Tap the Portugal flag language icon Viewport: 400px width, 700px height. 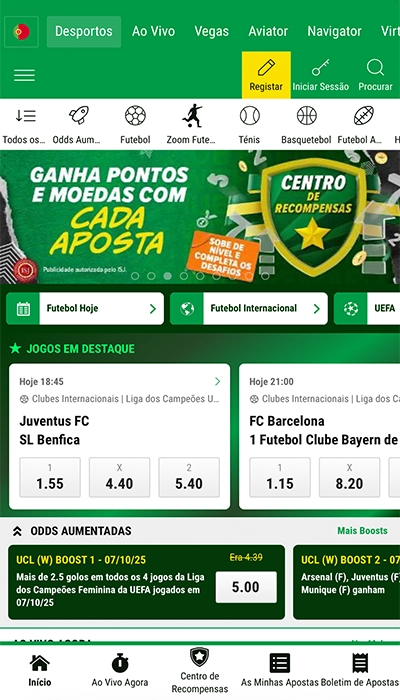21,32
